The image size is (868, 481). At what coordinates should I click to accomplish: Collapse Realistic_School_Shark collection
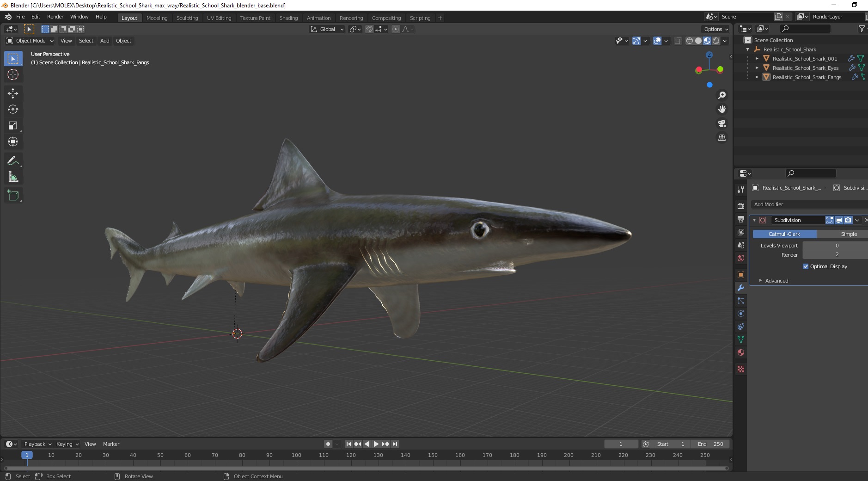[x=747, y=49]
